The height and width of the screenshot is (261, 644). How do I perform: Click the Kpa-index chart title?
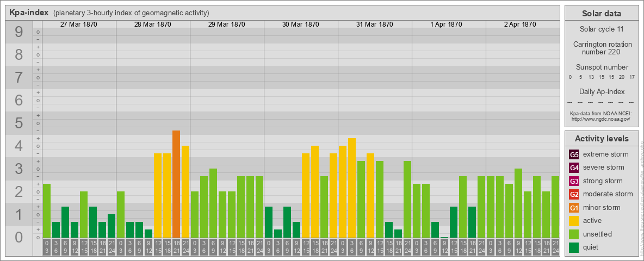tap(29, 13)
